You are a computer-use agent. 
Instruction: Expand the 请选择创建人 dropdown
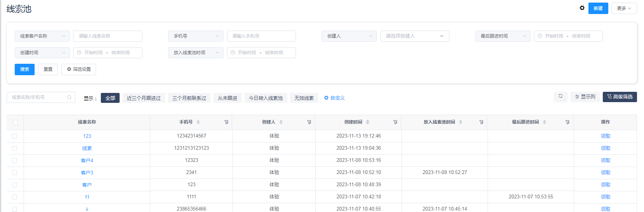point(414,36)
